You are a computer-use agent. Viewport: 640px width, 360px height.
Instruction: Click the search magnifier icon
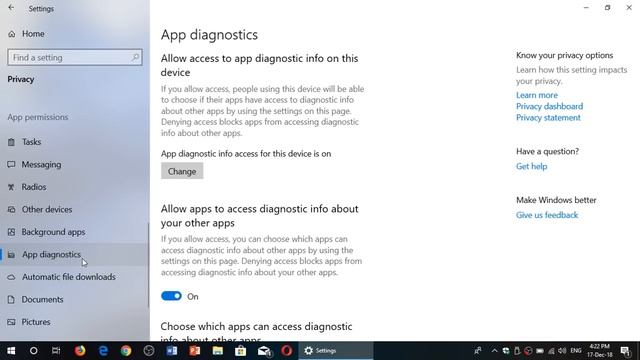135,58
